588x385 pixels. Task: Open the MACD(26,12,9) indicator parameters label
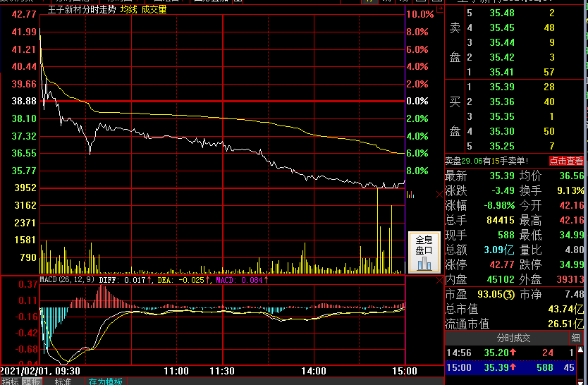68,280
